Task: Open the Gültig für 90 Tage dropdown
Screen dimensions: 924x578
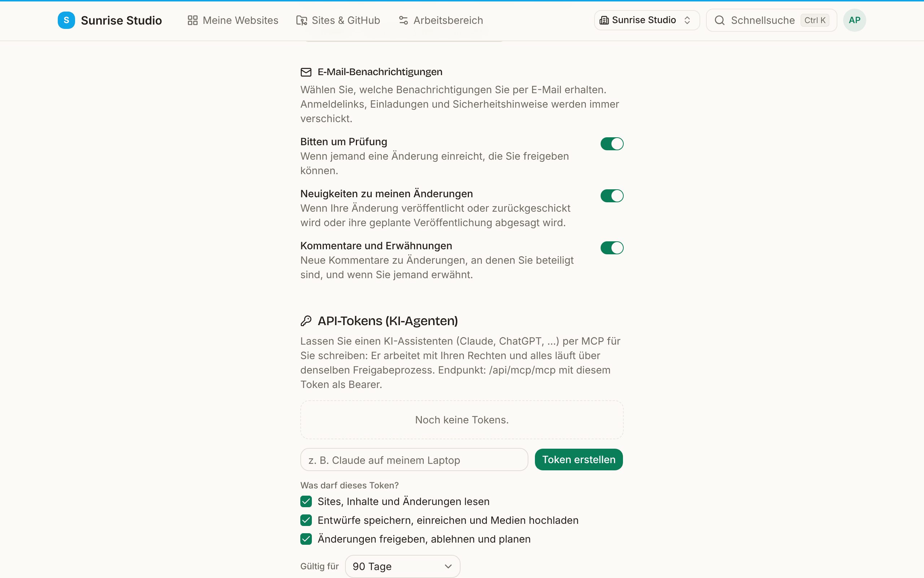Action: click(402, 566)
